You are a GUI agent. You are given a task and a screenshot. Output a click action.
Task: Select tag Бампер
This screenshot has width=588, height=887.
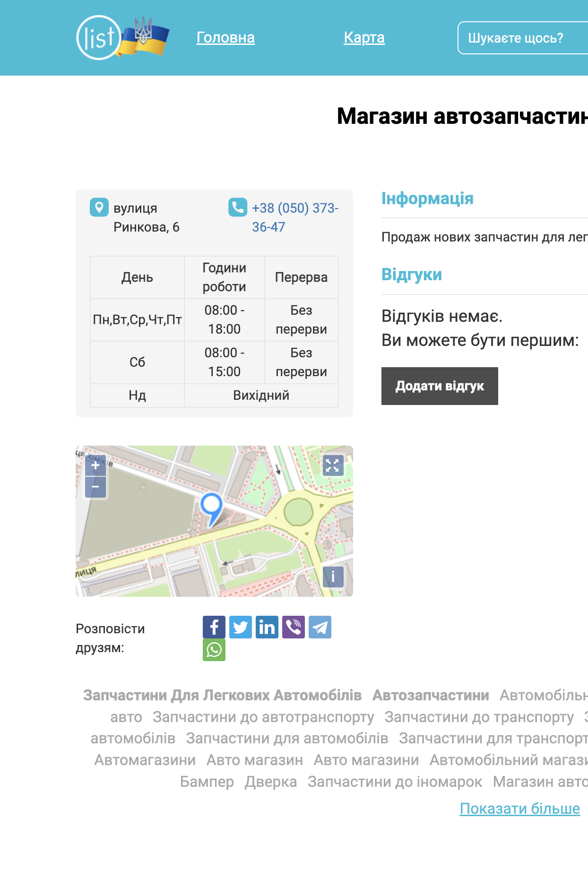[x=207, y=782]
